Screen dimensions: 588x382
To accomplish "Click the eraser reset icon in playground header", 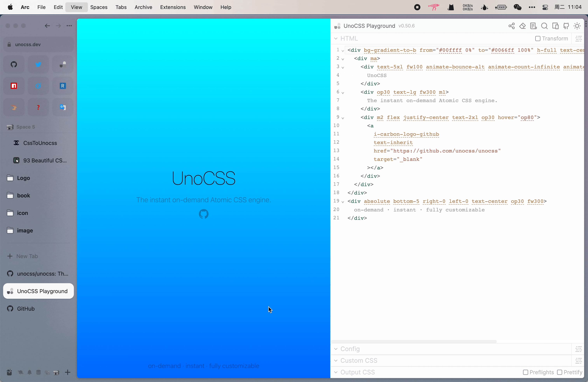I will tap(522, 26).
